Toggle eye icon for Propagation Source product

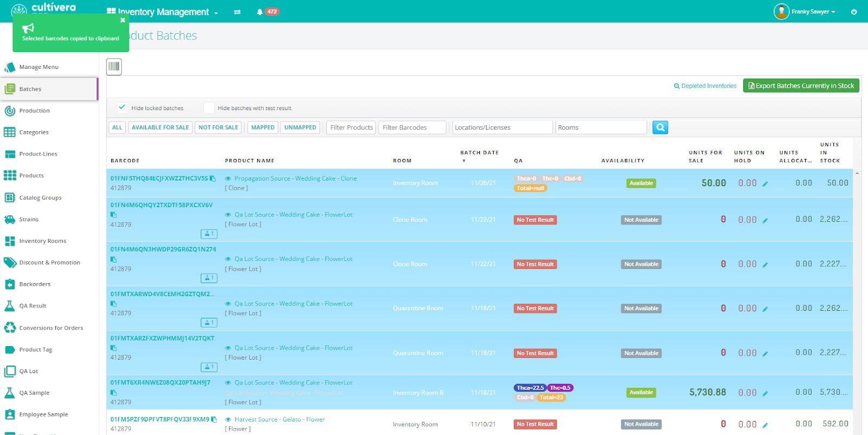click(x=228, y=178)
